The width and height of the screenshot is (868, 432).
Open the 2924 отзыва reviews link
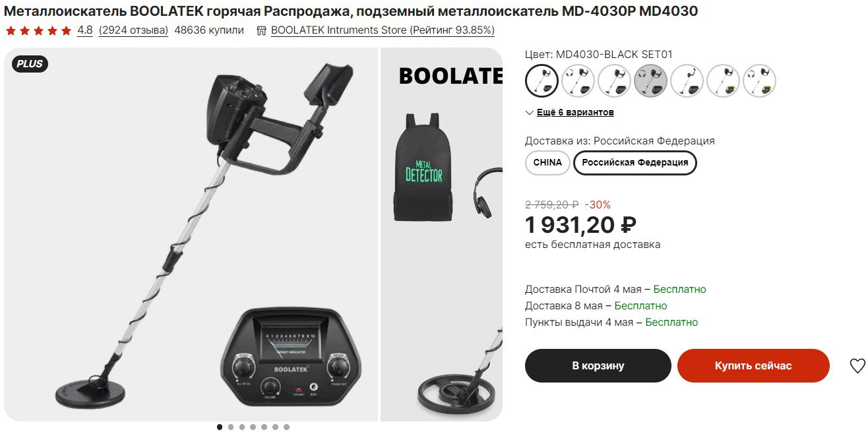coord(133,30)
